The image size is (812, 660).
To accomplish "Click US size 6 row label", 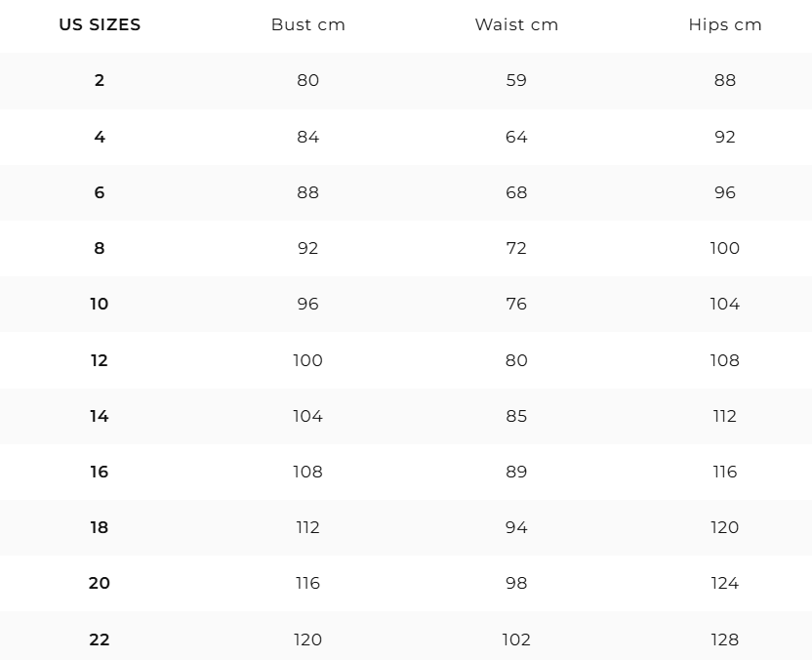I will pyautogui.click(x=100, y=192).
